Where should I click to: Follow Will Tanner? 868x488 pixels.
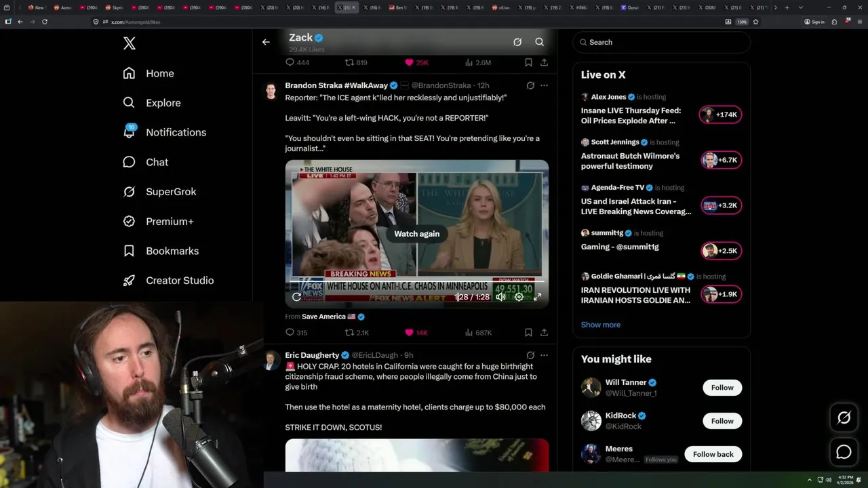(x=722, y=388)
